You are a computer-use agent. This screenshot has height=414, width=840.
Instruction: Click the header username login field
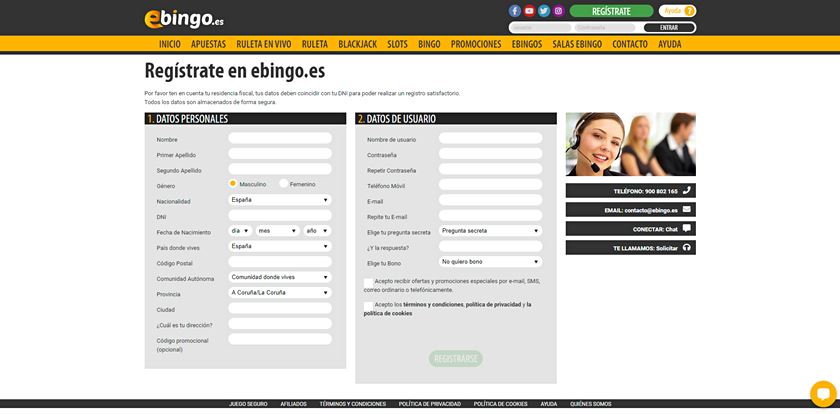pos(540,28)
